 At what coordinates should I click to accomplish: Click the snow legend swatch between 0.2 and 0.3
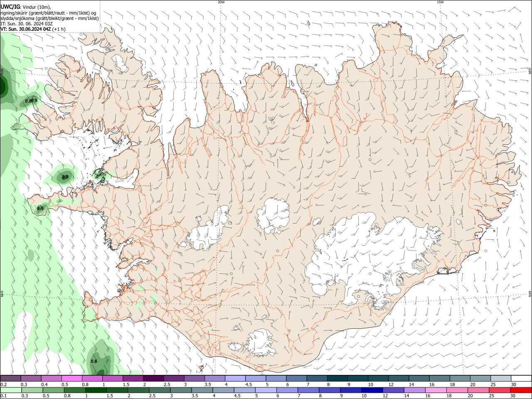coord(10,378)
